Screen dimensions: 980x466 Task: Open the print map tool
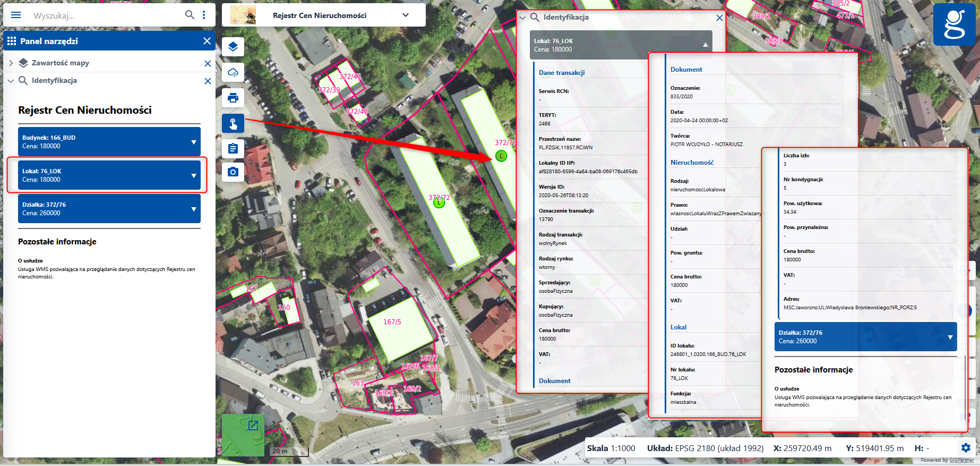click(x=233, y=98)
